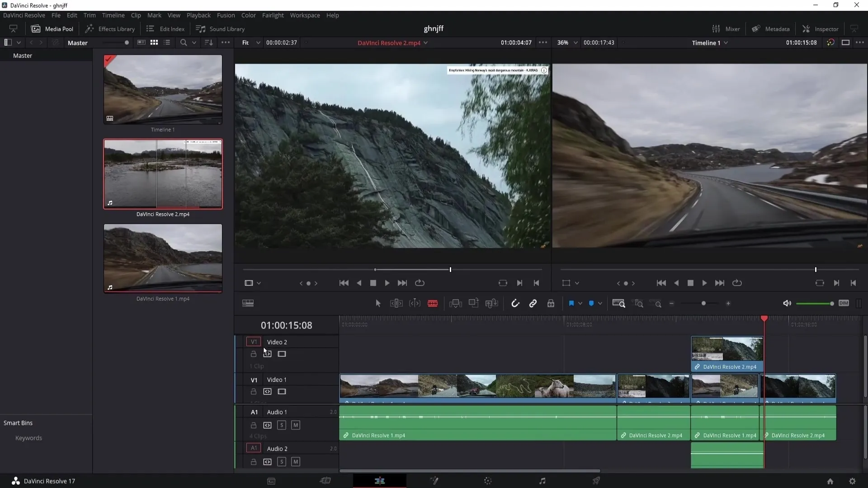Image resolution: width=868 pixels, height=488 pixels.
Task: Open Timeline View Options icon
Action: (x=248, y=303)
